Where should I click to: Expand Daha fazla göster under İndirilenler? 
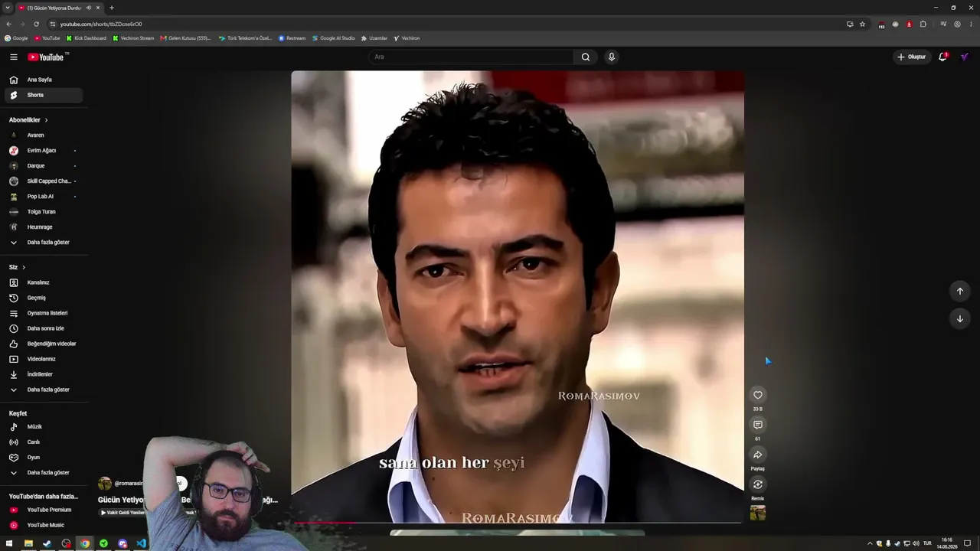tap(44, 390)
